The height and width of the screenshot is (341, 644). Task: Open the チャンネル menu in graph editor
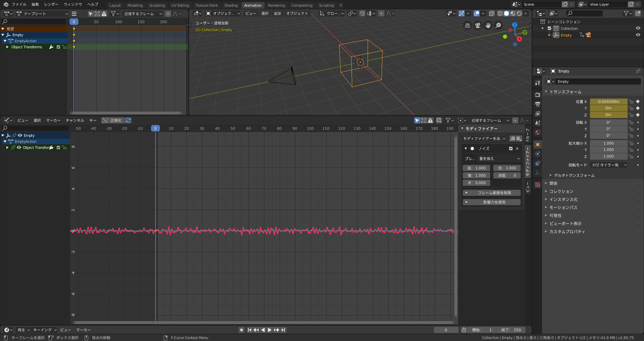pos(75,121)
